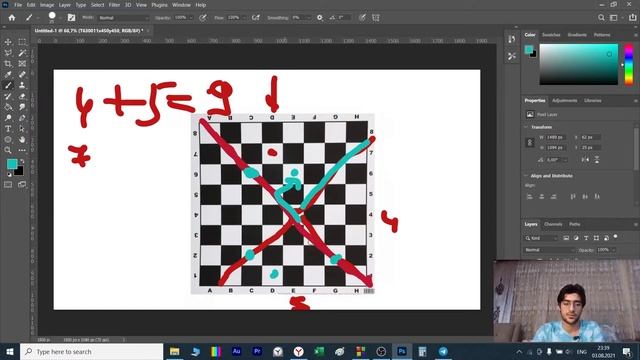The width and height of the screenshot is (640, 360).
Task: Toggle the layer filtering on/off switch
Action: [x=616, y=237]
